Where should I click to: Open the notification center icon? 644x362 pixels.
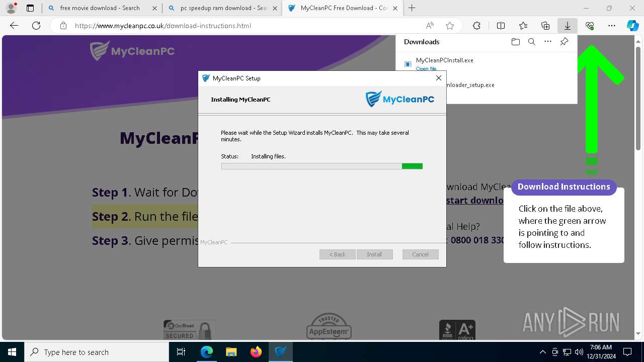point(627,352)
